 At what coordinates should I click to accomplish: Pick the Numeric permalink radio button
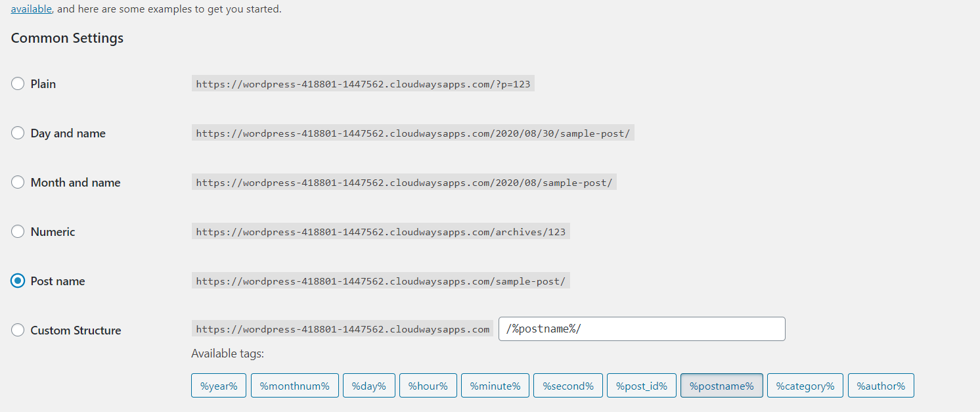[x=18, y=232]
